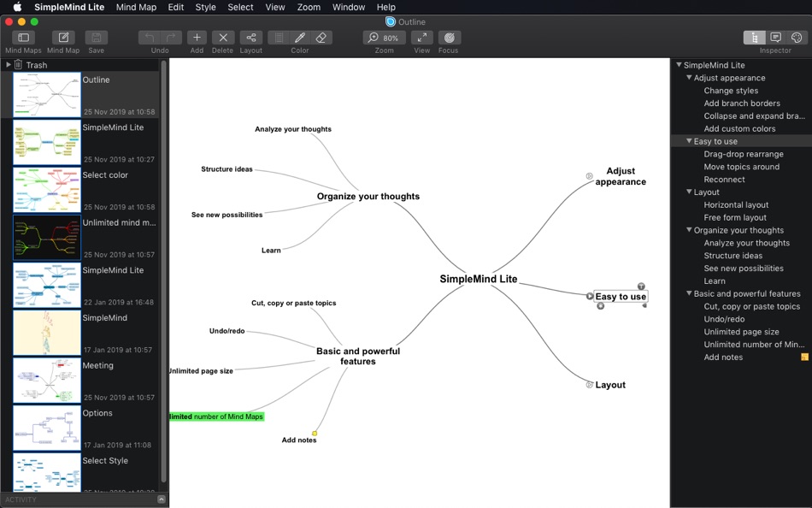This screenshot has width=812, height=508.
Task: Collapse Organize your thoughts in outline
Action: click(689, 230)
